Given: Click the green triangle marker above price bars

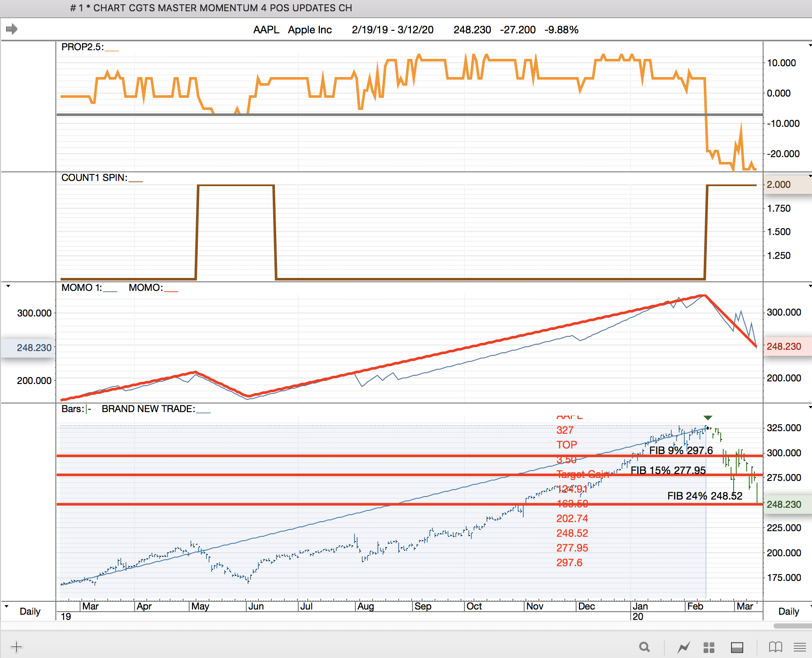Looking at the screenshot, I should click(x=708, y=418).
